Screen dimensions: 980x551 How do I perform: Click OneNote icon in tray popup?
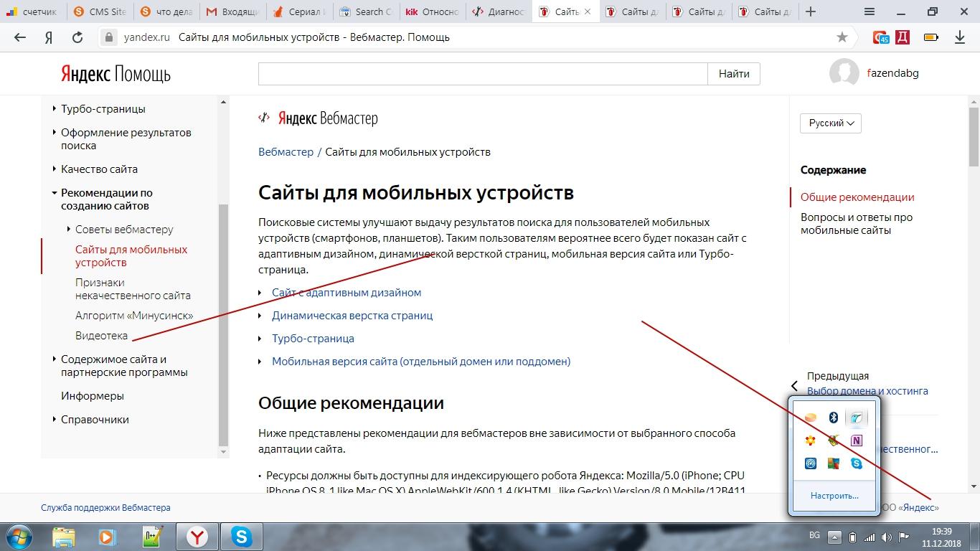pyautogui.click(x=857, y=441)
